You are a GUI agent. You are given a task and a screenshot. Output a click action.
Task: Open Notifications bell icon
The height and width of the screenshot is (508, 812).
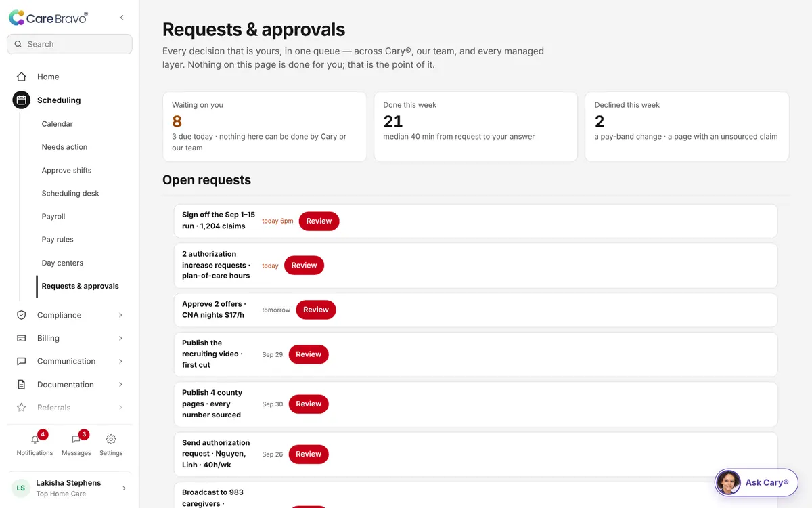[35, 439]
